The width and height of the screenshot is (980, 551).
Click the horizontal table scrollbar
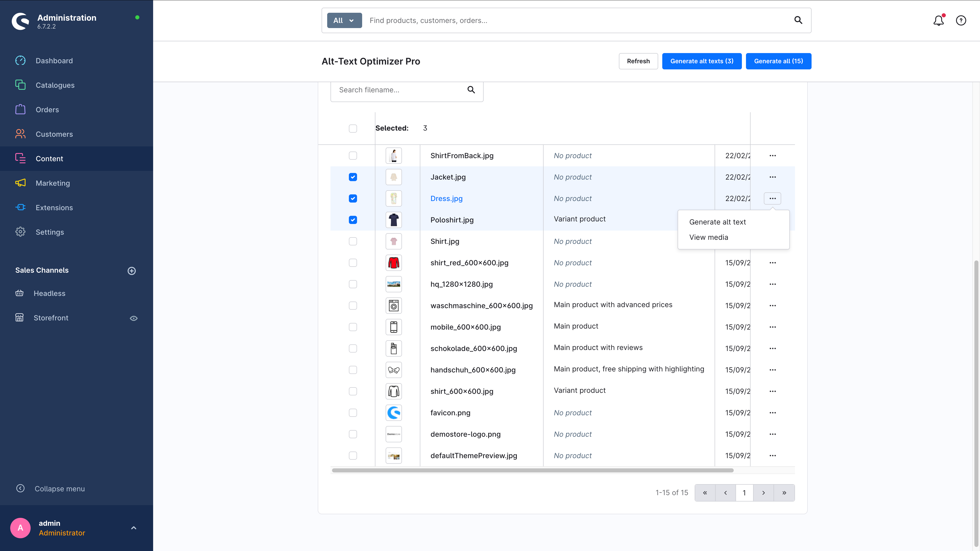pos(533,470)
